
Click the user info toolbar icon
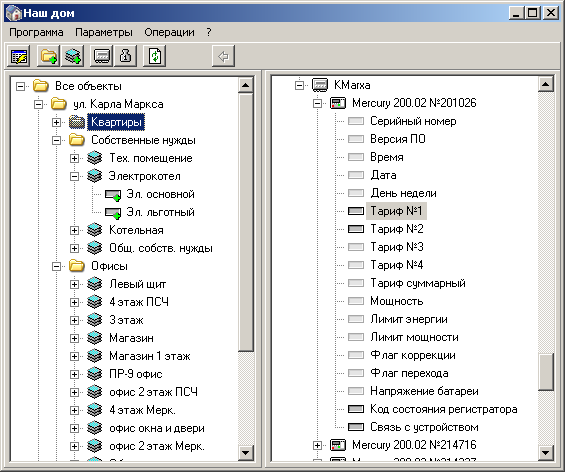pyautogui.click(x=125, y=56)
